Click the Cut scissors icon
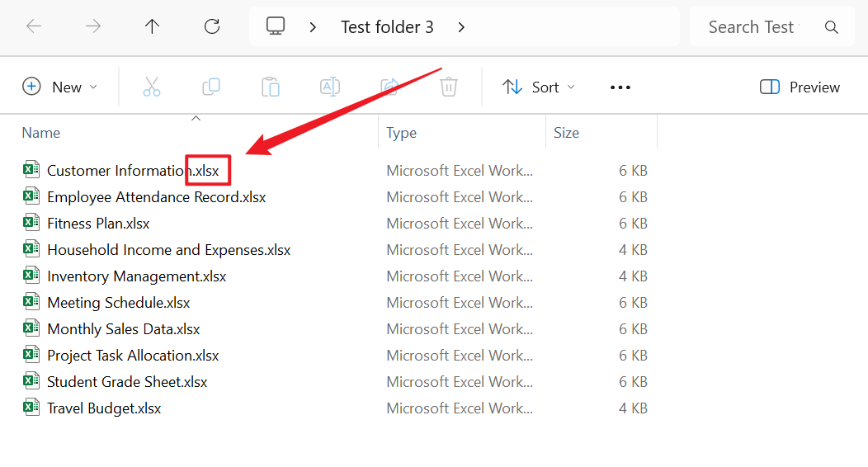This screenshot has height=467, width=868. click(x=152, y=87)
